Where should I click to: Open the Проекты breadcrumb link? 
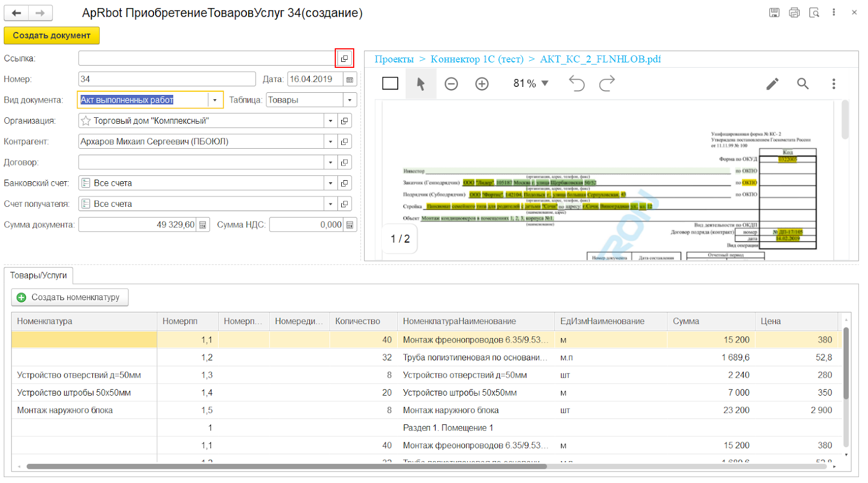[394, 59]
